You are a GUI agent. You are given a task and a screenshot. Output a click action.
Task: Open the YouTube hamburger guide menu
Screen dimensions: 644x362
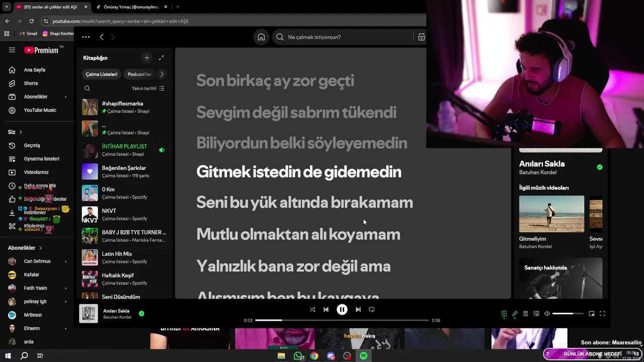point(12,50)
